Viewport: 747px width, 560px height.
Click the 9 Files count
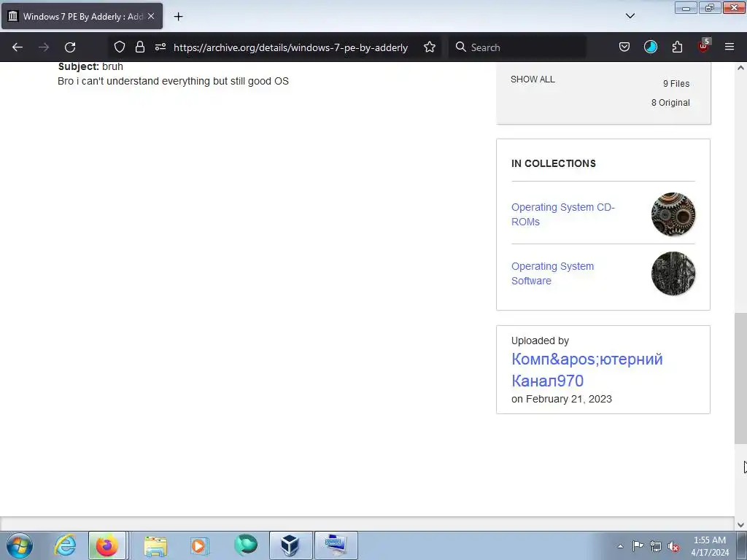(x=676, y=84)
